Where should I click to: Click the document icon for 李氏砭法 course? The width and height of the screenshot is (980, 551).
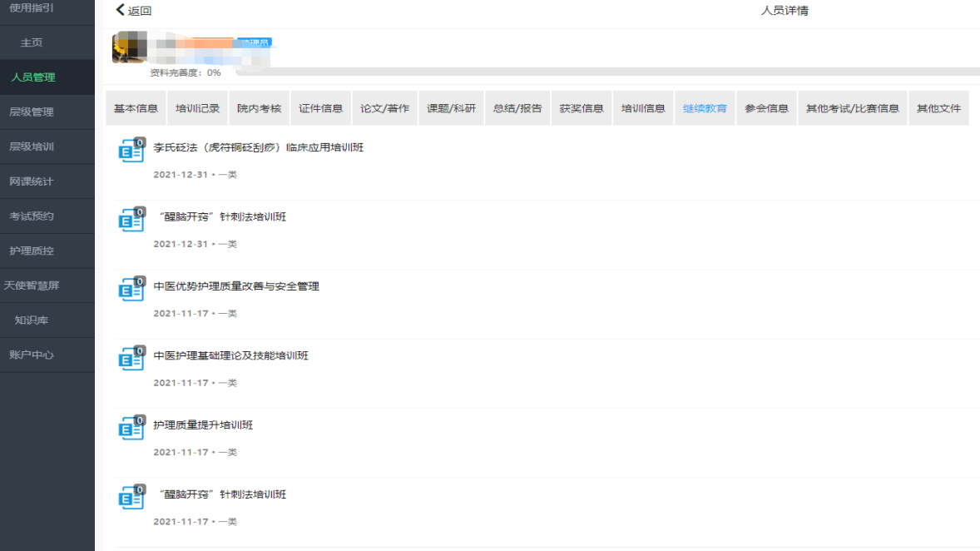coord(131,151)
